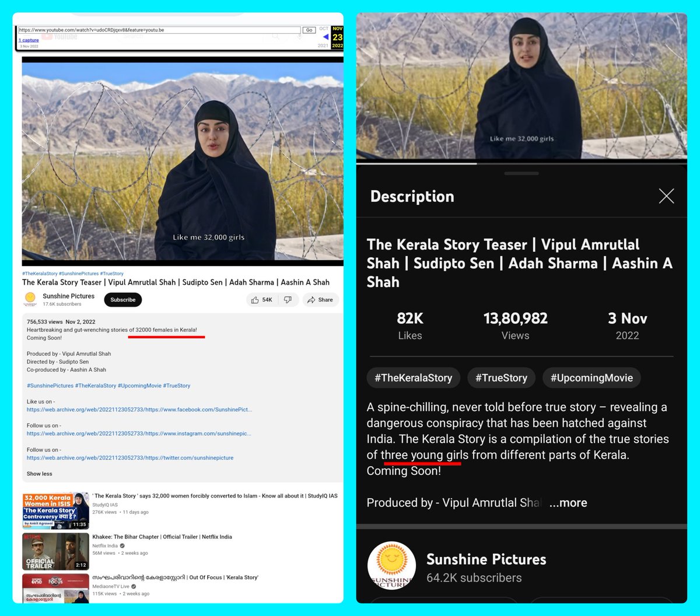Open #TheKeralaStory hashtag above left title
700x616 pixels.
(x=40, y=274)
